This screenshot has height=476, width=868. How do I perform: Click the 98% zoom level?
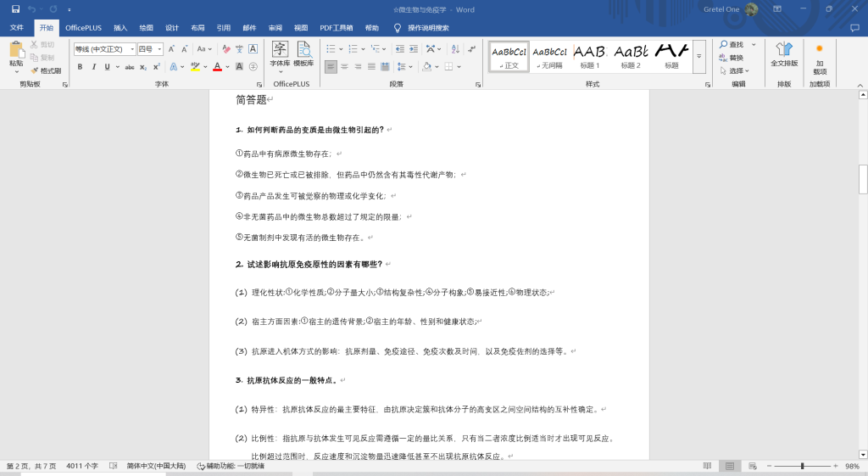point(852,466)
